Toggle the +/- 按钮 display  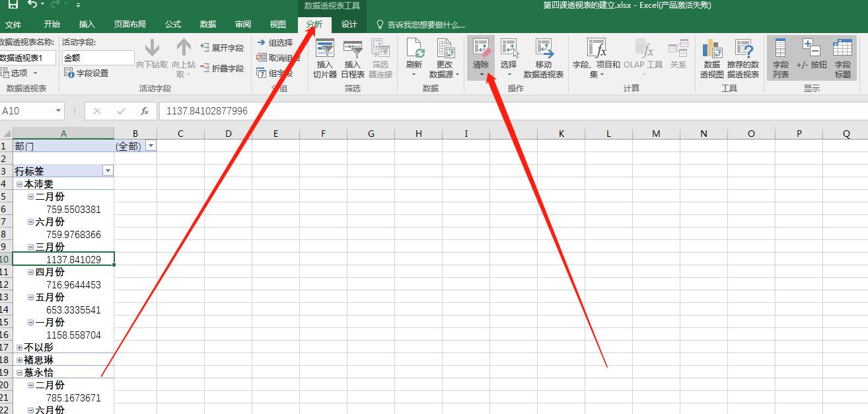click(811, 55)
